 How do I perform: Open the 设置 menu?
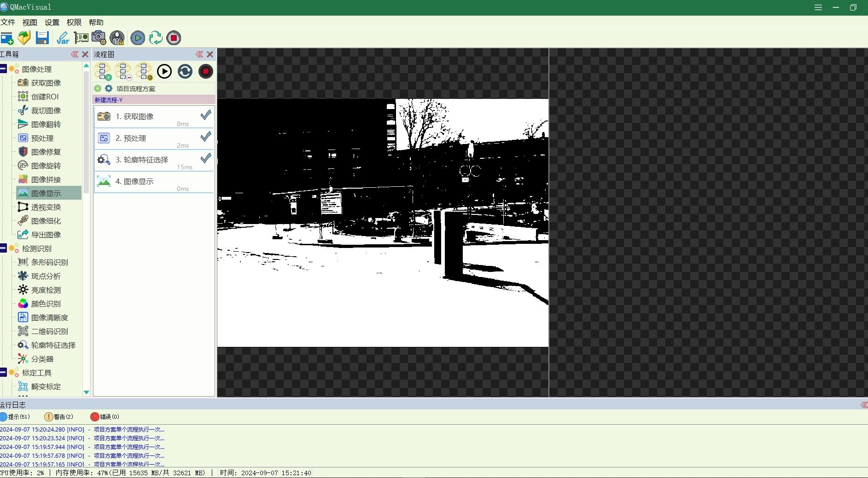52,22
